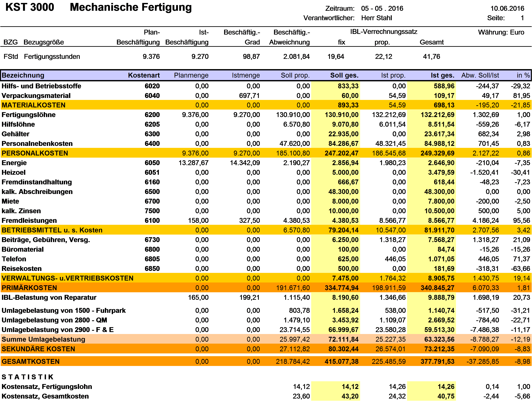Click the 'Heizoel' row label

point(14,172)
